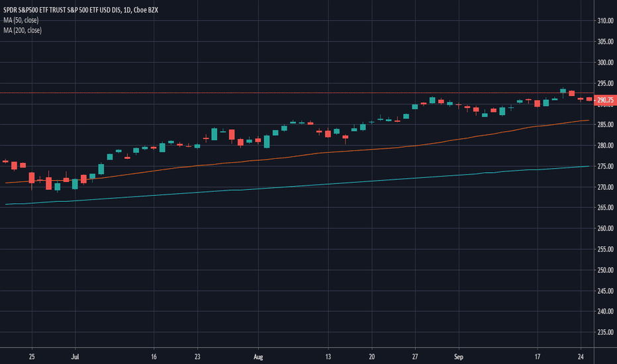Click the Sep label on time axis
The height and width of the screenshot is (364, 617).
458,357
